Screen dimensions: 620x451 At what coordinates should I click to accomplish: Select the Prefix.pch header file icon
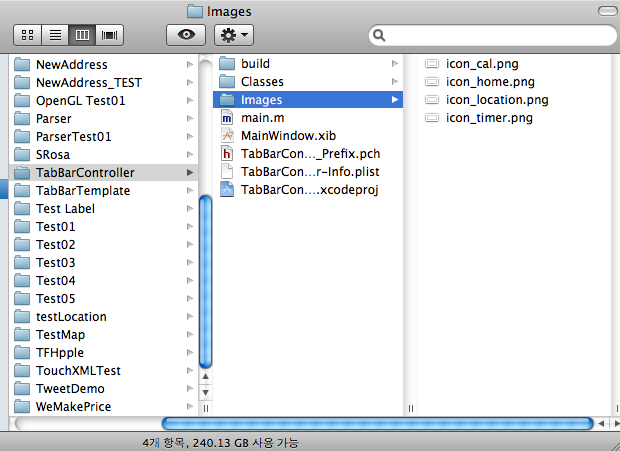pyautogui.click(x=227, y=154)
